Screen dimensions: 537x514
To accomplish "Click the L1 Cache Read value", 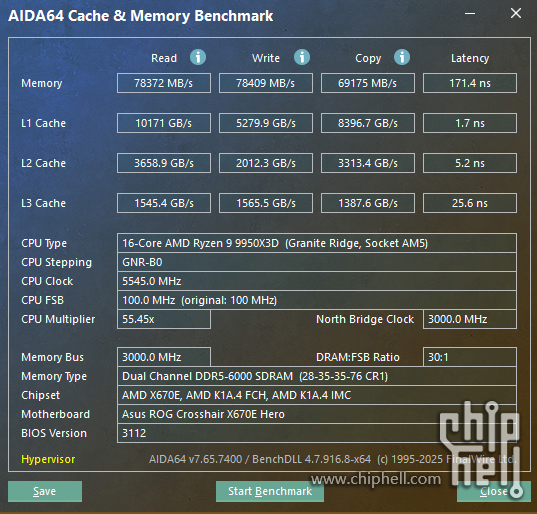I will [164, 123].
